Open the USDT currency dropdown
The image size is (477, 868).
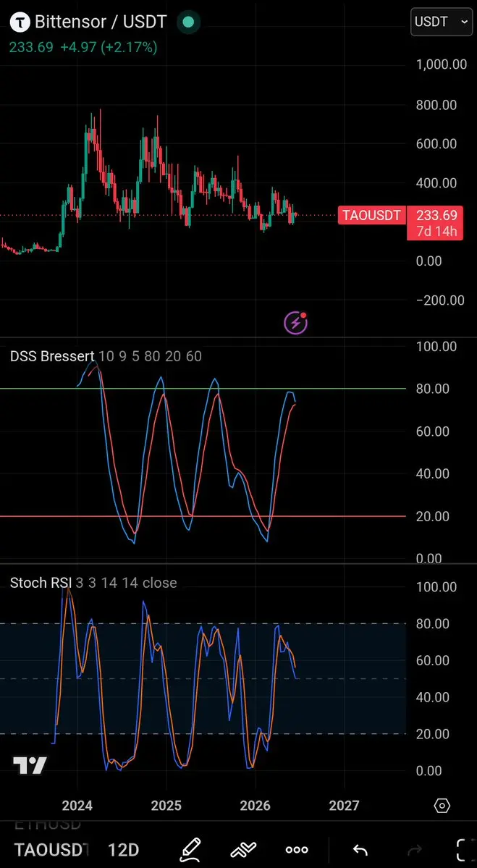[x=442, y=22]
